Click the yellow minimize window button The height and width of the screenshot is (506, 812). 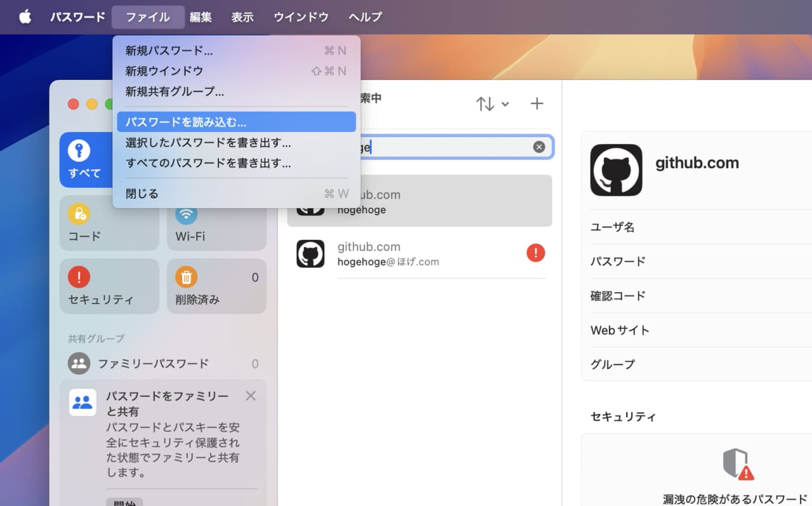(x=92, y=104)
